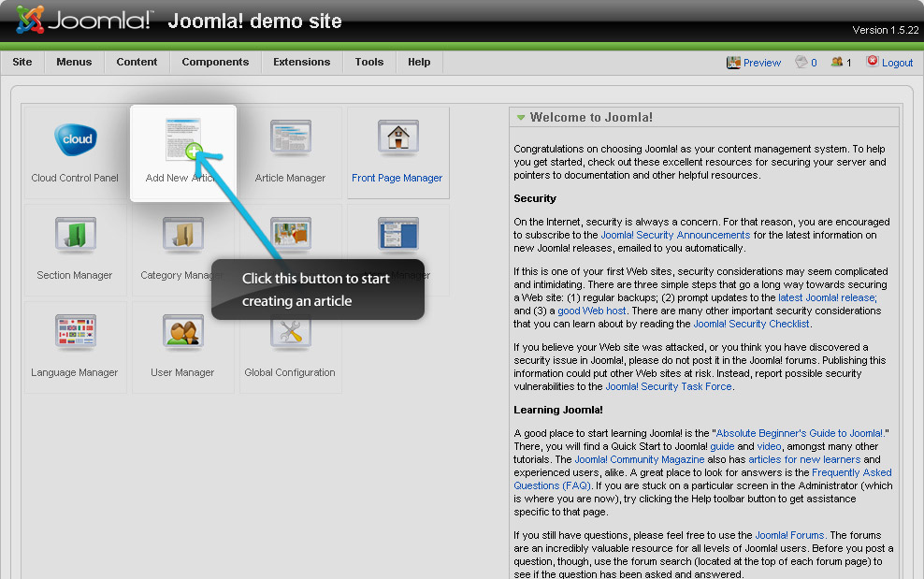Image resolution: width=924 pixels, height=579 pixels.
Task: Click the Preview icon in toolbar
Action: [x=733, y=63]
